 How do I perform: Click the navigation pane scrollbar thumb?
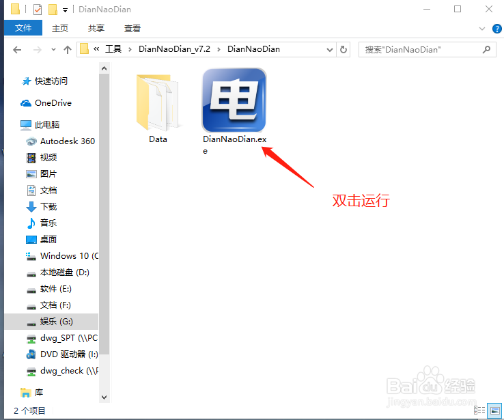pos(104,214)
